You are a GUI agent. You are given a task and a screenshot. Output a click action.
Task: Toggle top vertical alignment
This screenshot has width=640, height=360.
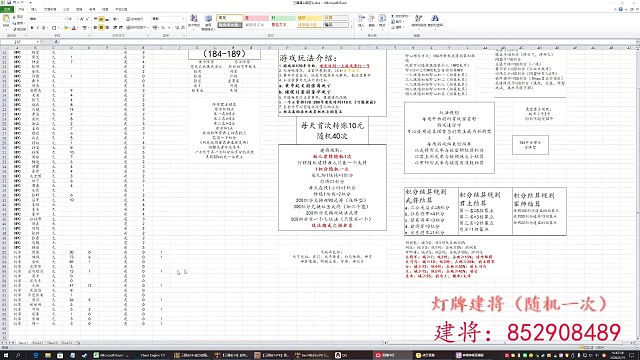(96, 19)
